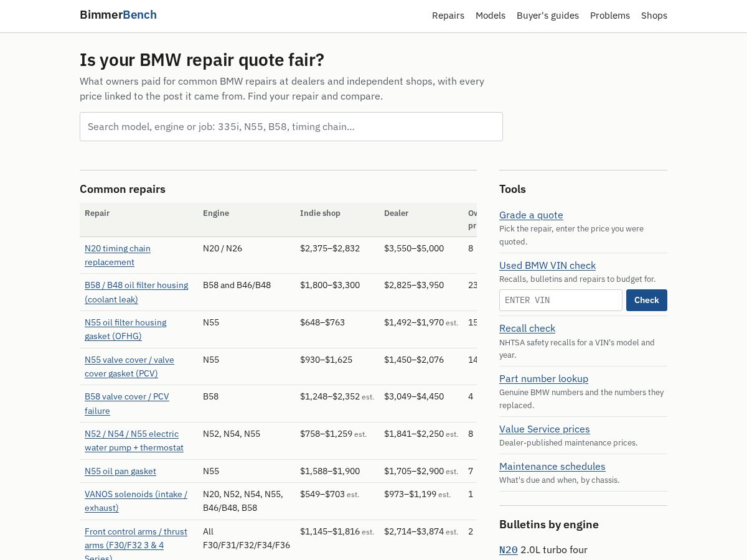Select dealer price $1,450–$2,076
Image resolution: width=747 pixels, height=560 pixels.
[x=414, y=360]
